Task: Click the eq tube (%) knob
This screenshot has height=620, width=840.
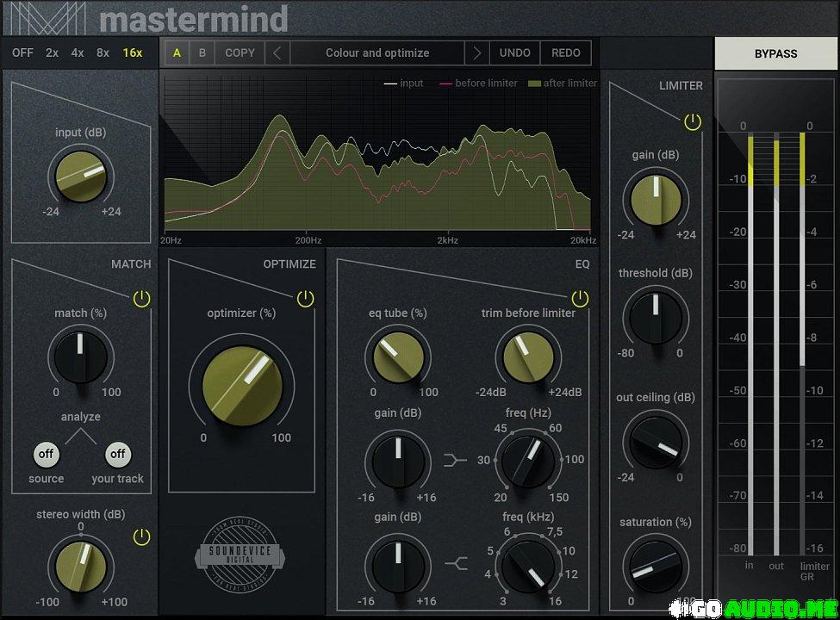Action: point(398,357)
